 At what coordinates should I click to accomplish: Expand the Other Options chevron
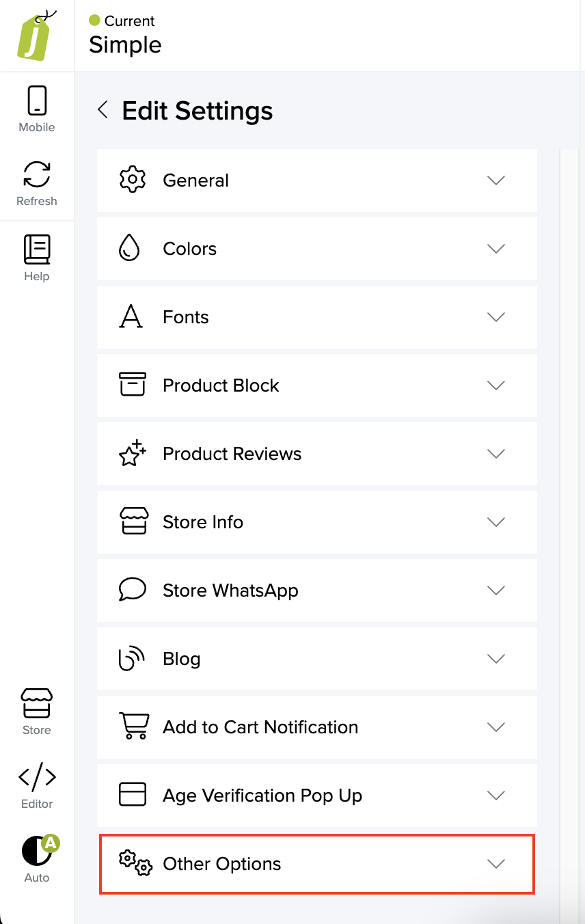point(495,864)
